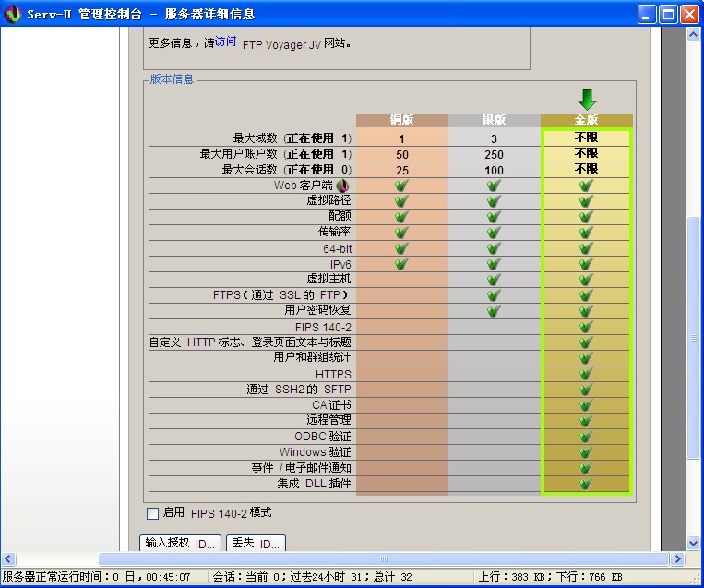Click silver checkmark for 用户密码恢复
Screen dimensions: 704x588
coord(494,311)
